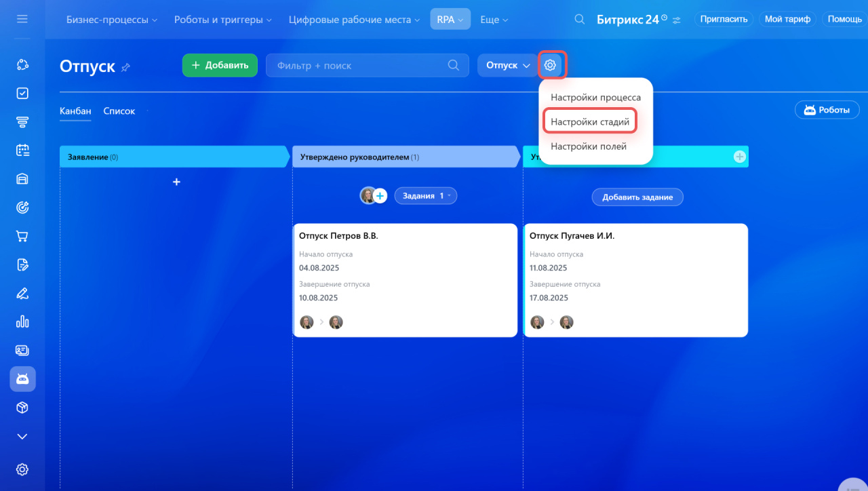
Task: Open the Отпуск process dropdown
Action: click(508, 65)
